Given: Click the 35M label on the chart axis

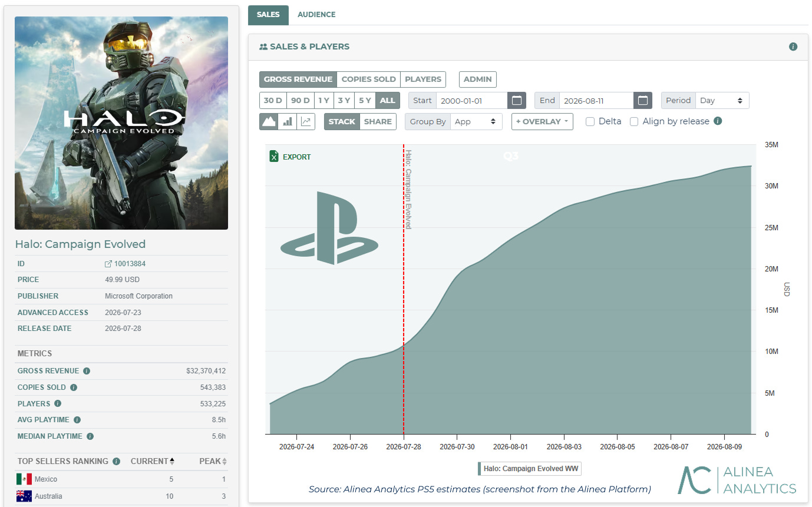Looking at the screenshot, I should pyautogui.click(x=771, y=144).
